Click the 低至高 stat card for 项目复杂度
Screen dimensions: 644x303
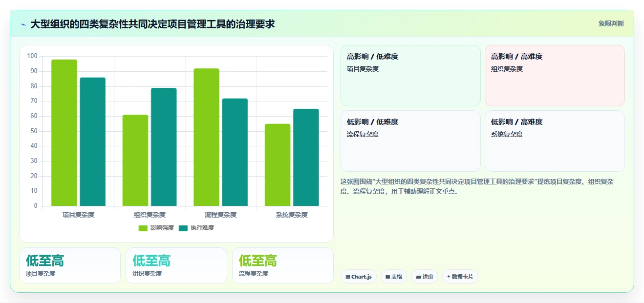click(70, 265)
